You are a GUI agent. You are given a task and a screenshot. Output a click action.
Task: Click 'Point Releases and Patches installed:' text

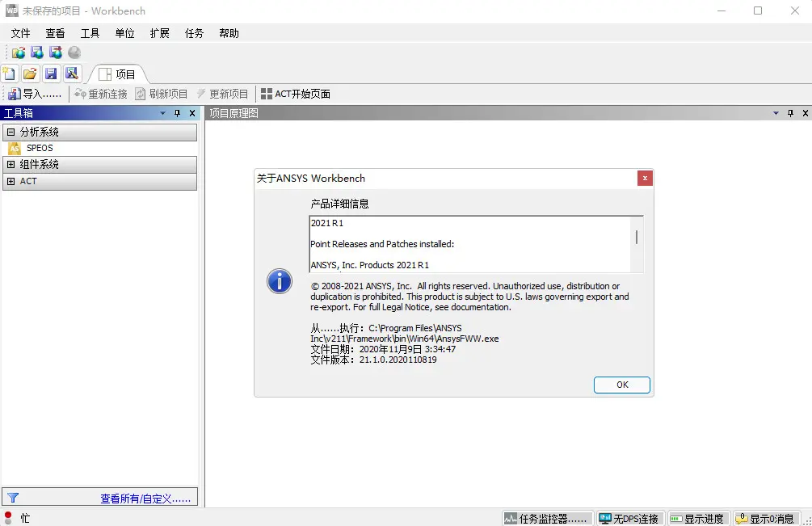tap(382, 244)
